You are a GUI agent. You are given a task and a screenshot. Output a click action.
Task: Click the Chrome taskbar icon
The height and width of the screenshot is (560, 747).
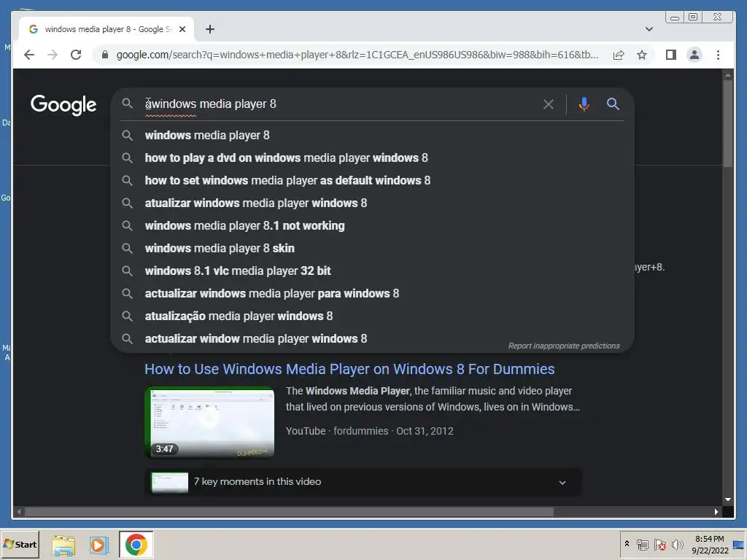(136, 545)
